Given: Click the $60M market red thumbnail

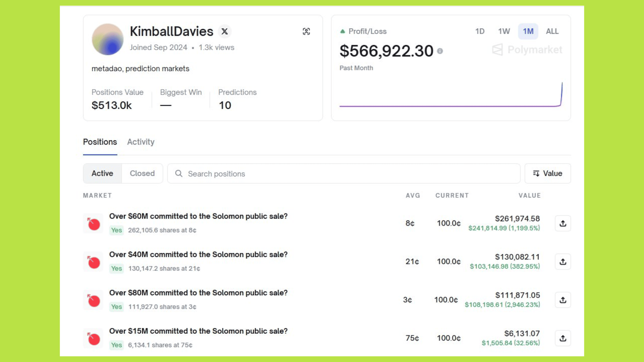Looking at the screenshot, I should (94, 224).
